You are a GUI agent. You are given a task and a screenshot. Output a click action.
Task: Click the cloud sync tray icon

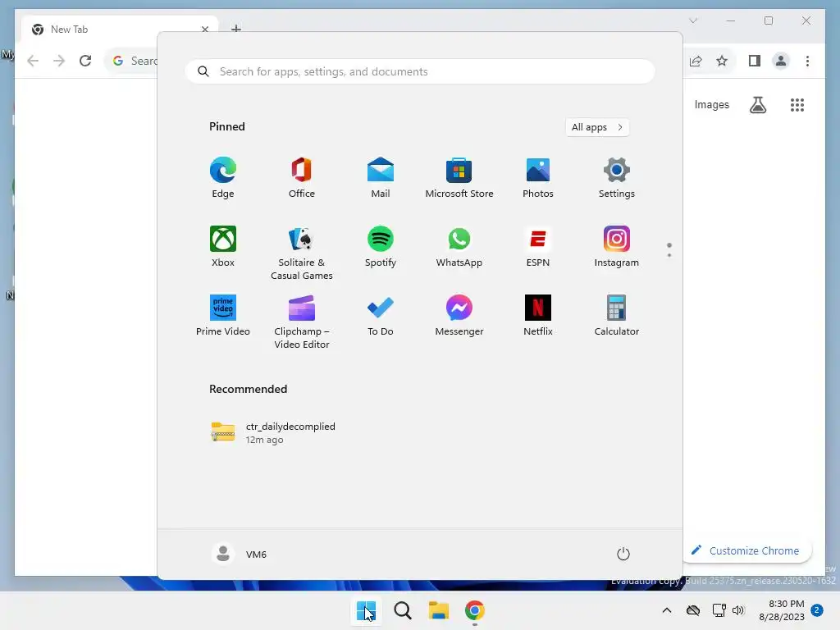click(x=693, y=610)
